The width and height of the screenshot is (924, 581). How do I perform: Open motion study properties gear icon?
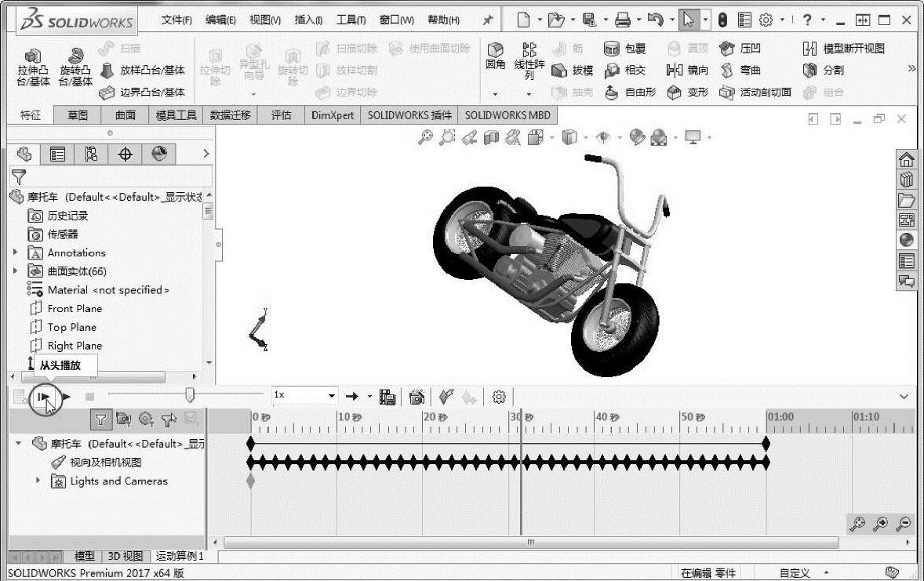click(498, 398)
